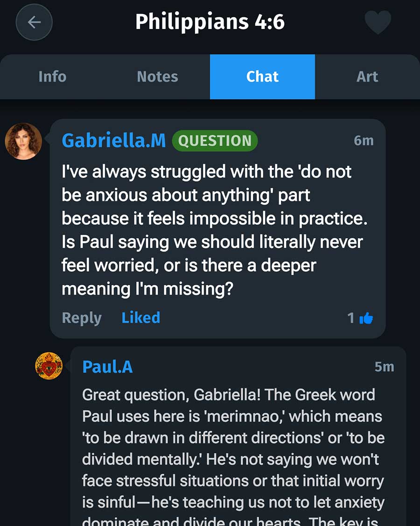
Task: Select the Philippians 4:6 title
Action: (210, 21)
